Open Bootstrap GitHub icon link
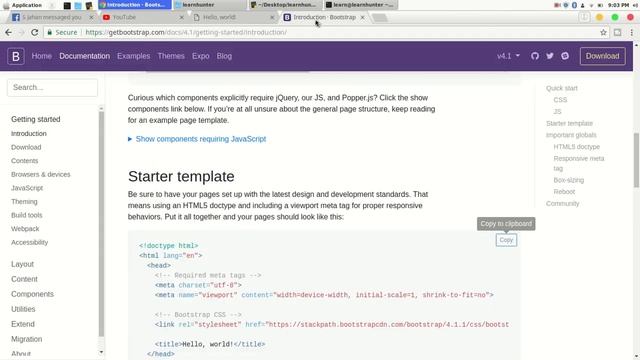Screen dimensions: 640x360 point(535,56)
